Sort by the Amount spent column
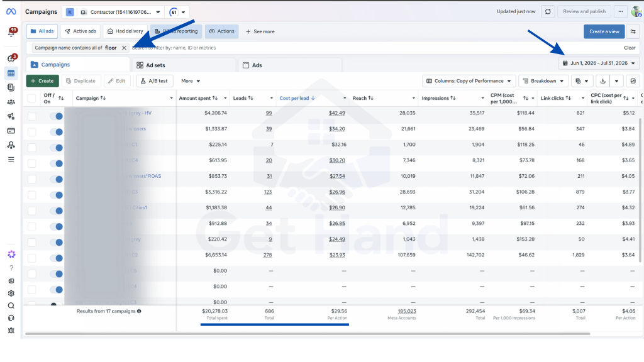 click(x=198, y=98)
